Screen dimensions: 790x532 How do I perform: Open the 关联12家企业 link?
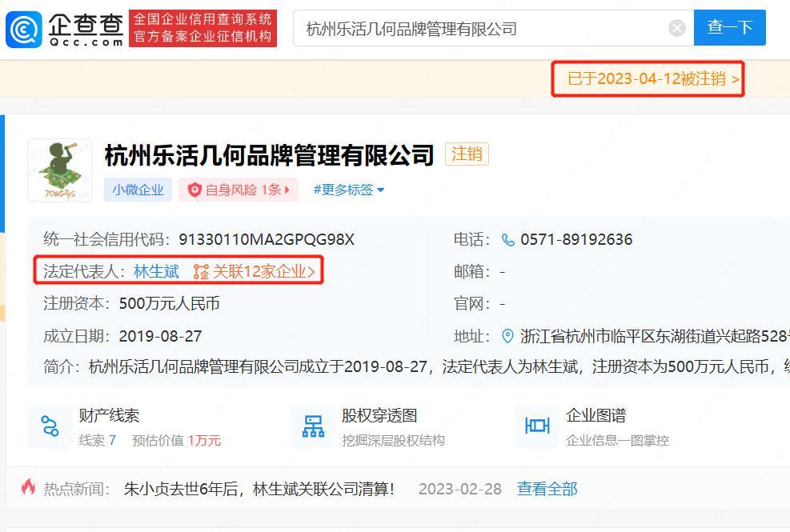[x=263, y=272]
